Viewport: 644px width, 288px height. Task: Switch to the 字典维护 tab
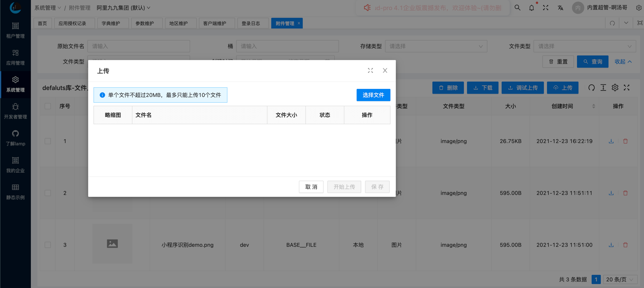(111, 23)
